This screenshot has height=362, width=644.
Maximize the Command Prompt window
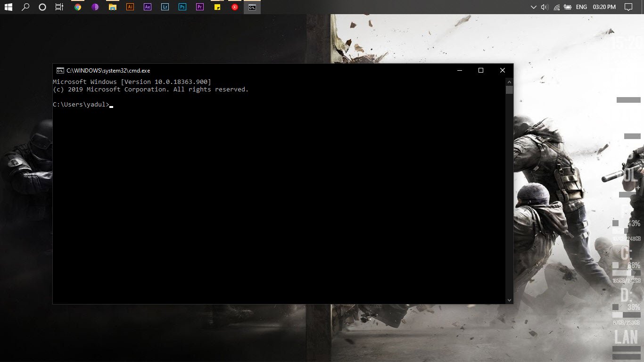481,71
